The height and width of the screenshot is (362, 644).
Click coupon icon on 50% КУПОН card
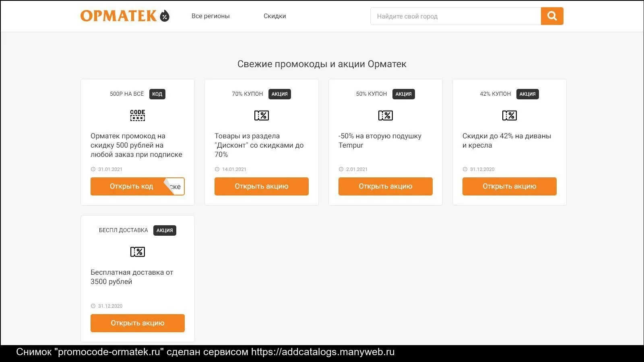[386, 115]
